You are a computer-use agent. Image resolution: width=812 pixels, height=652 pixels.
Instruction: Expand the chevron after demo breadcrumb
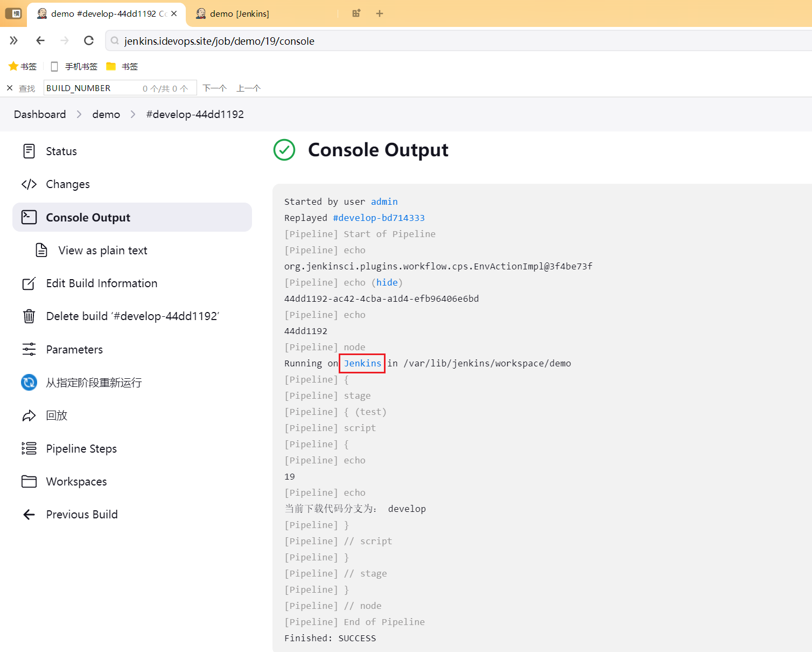tap(133, 114)
